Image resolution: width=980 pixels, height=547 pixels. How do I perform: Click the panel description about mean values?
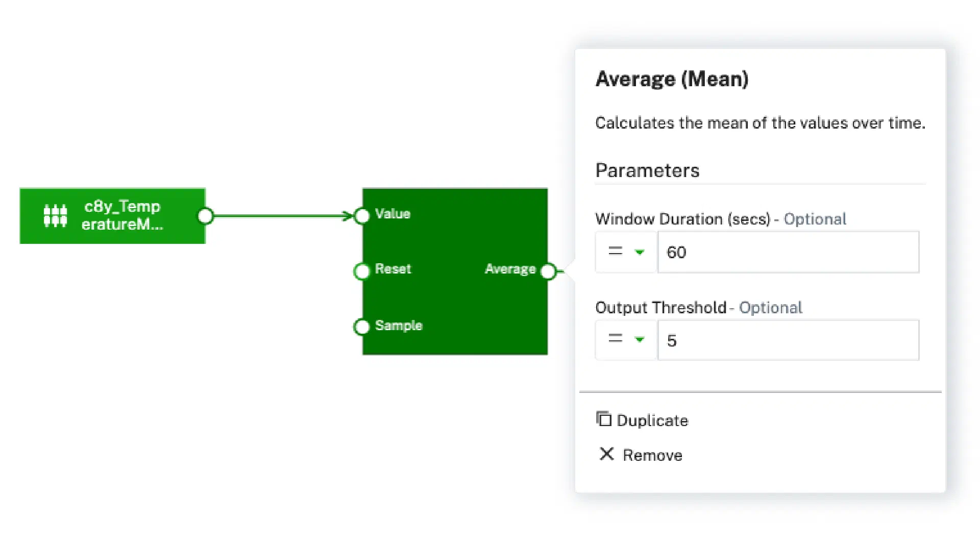(759, 123)
